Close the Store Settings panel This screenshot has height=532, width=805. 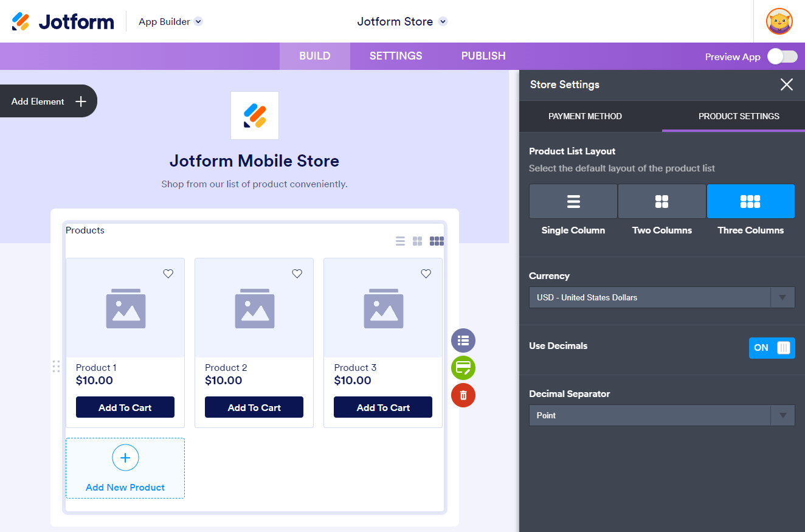(787, 85)
